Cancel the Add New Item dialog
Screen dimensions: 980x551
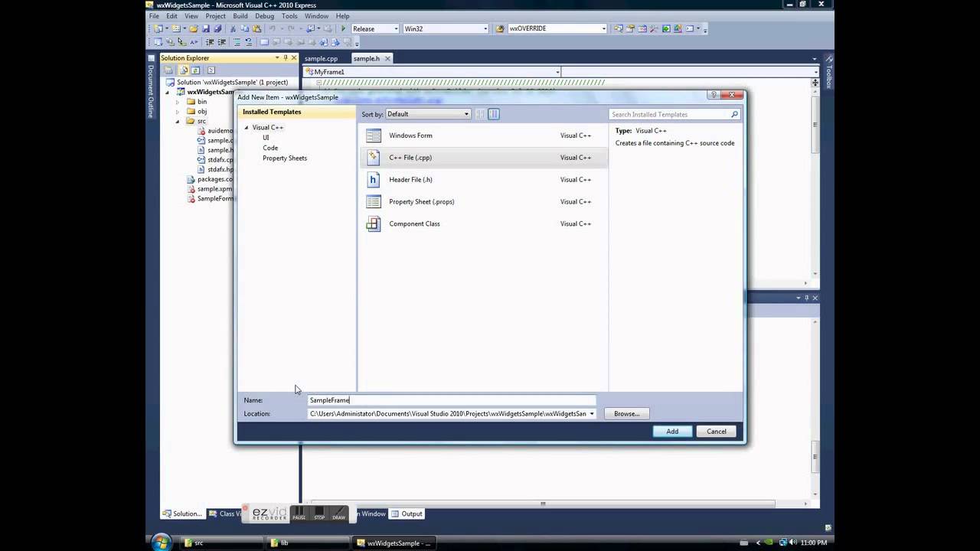pyautogui.click(x=717, y=432)
